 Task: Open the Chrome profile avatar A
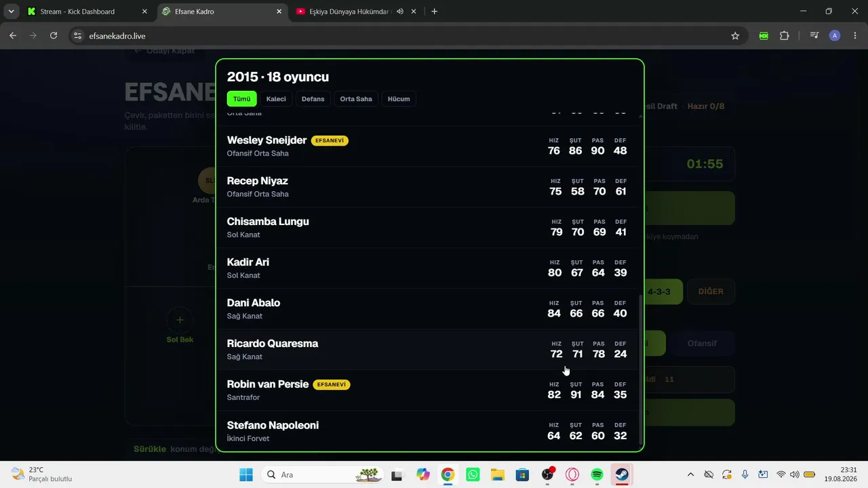pos(835,36)
